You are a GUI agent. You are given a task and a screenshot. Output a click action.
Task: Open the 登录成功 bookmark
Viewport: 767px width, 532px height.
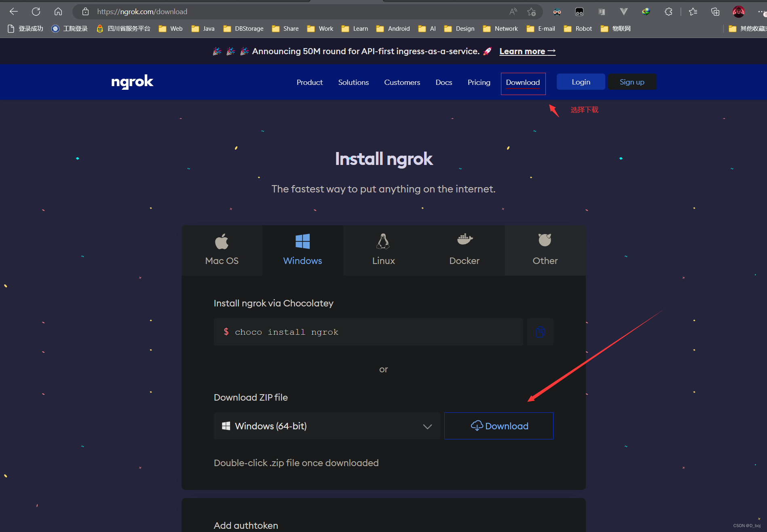pos(25,29)
